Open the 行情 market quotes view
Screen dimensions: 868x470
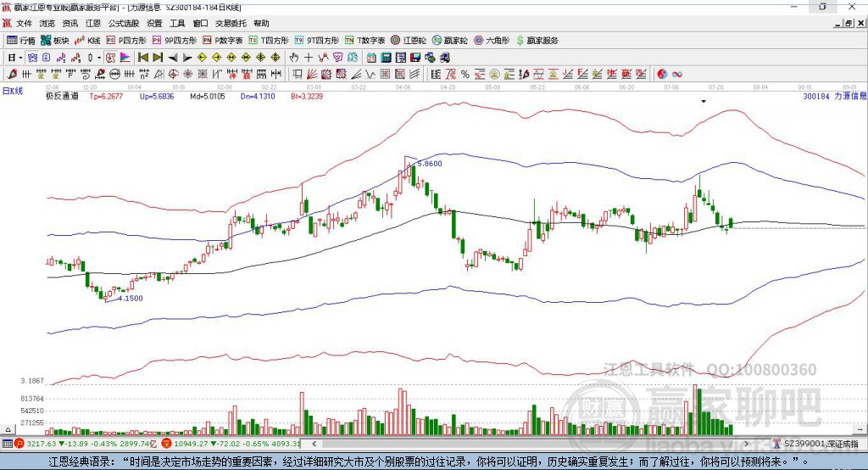point(20,41)
